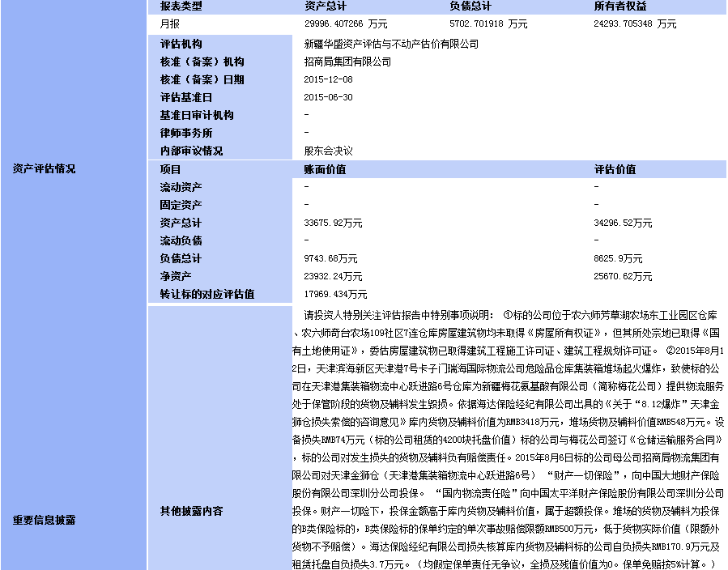Click the 律师事务所 row label

coord(186,133)
